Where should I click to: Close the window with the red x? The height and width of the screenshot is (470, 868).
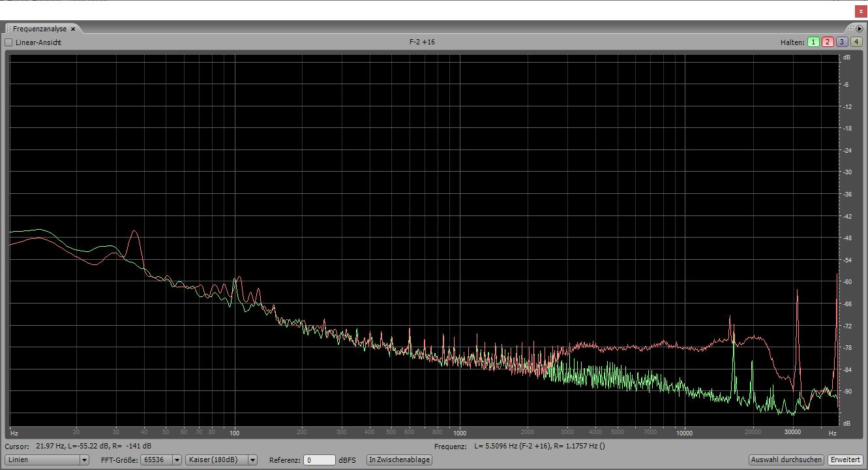(861, 11)
